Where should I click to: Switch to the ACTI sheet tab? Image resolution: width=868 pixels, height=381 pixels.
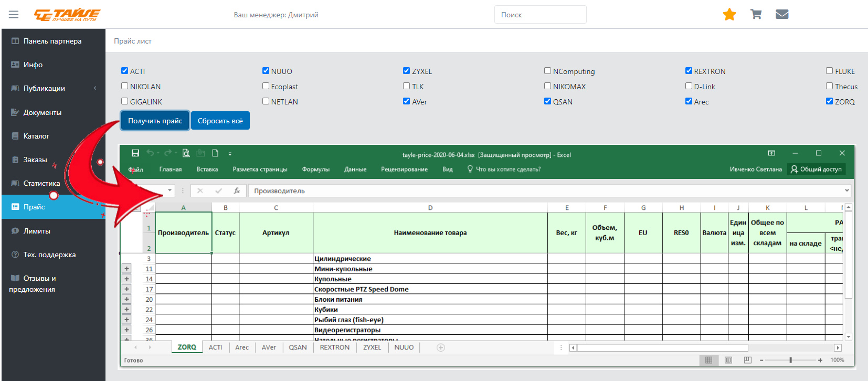coord(216,347)
